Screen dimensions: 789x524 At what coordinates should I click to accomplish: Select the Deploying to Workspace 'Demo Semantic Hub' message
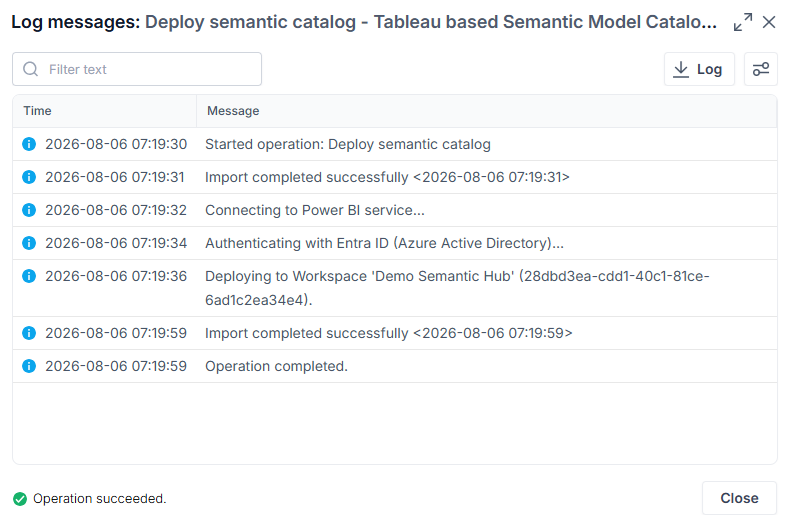[x=457, y=288]
